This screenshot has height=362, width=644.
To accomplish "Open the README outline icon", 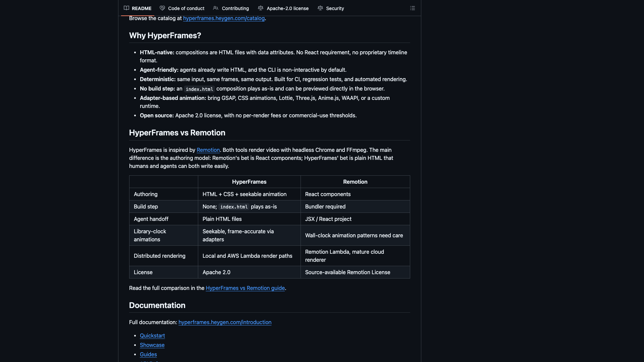I will 413,8.
